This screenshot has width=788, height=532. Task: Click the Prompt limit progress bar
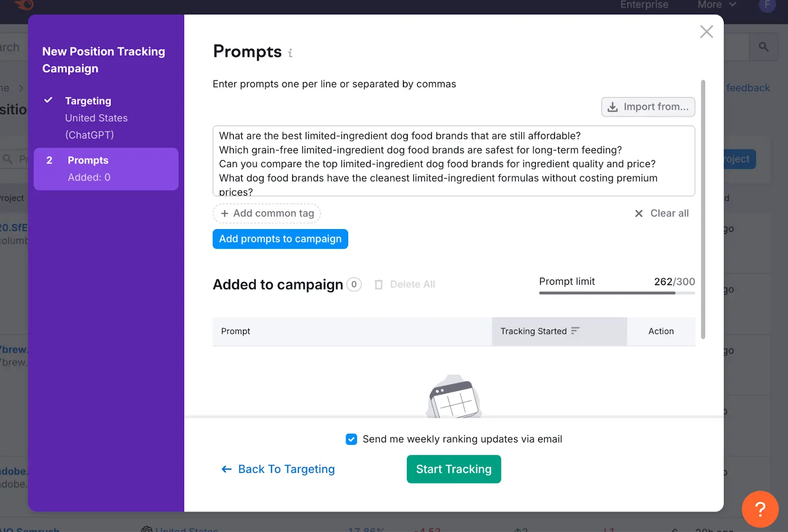click(x=617, y=293)
